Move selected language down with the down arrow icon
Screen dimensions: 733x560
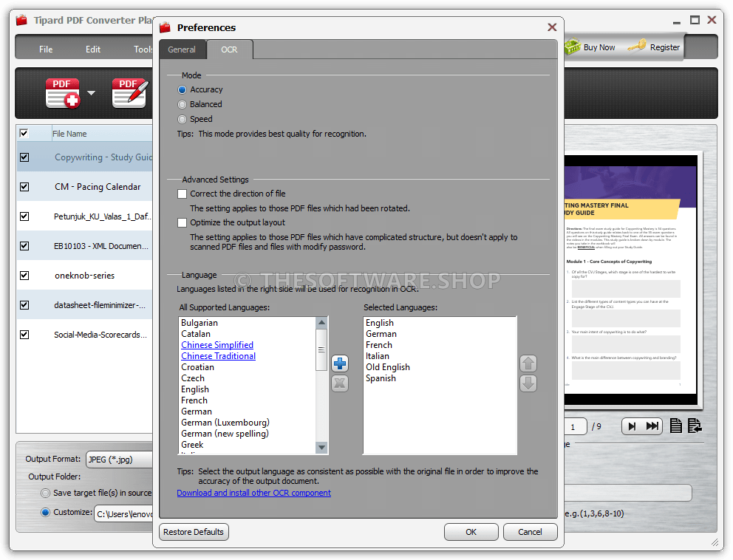528,383
